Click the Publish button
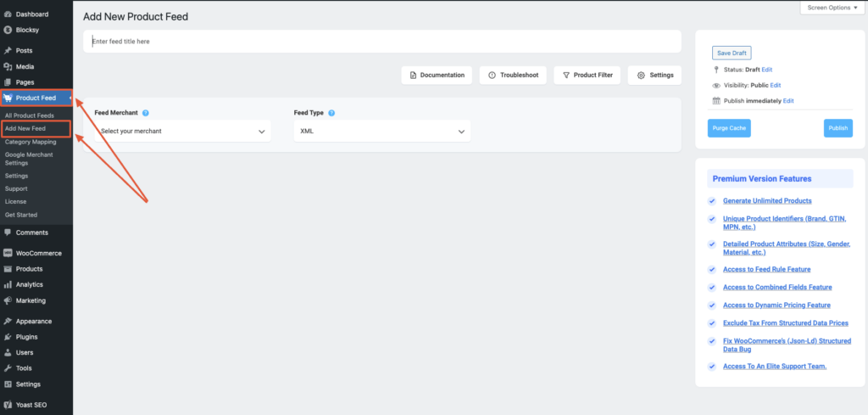The width and height of the screenshot is (868, 415). (838, 128)
